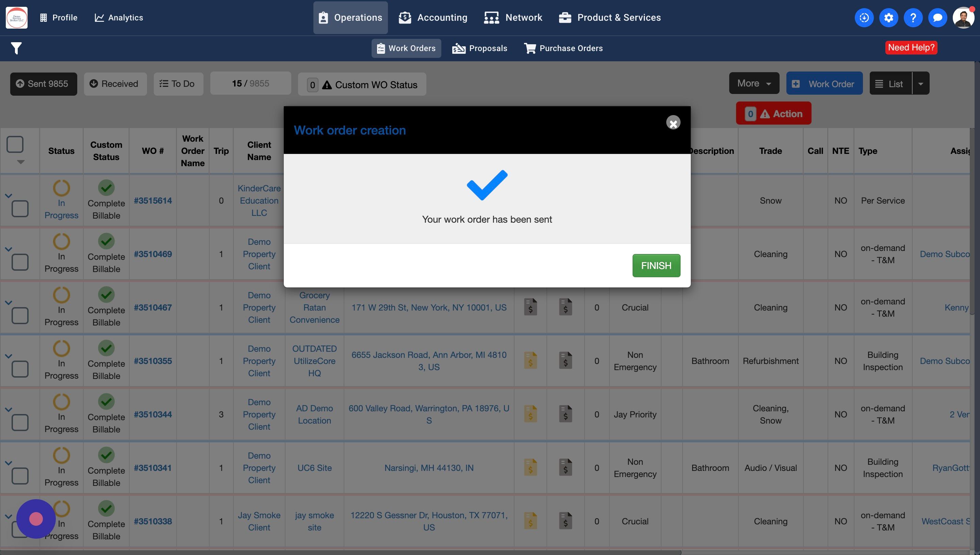The image size is (980, 555).
Task: Click the user profile avatar
Action: (x=963, y=17)
